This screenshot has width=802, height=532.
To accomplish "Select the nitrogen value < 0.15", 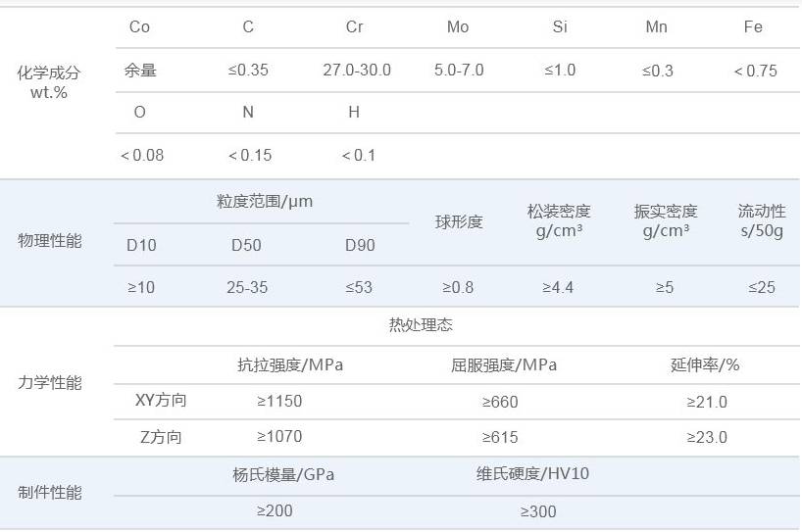I will pyautogui.click(x=250, y=155).
